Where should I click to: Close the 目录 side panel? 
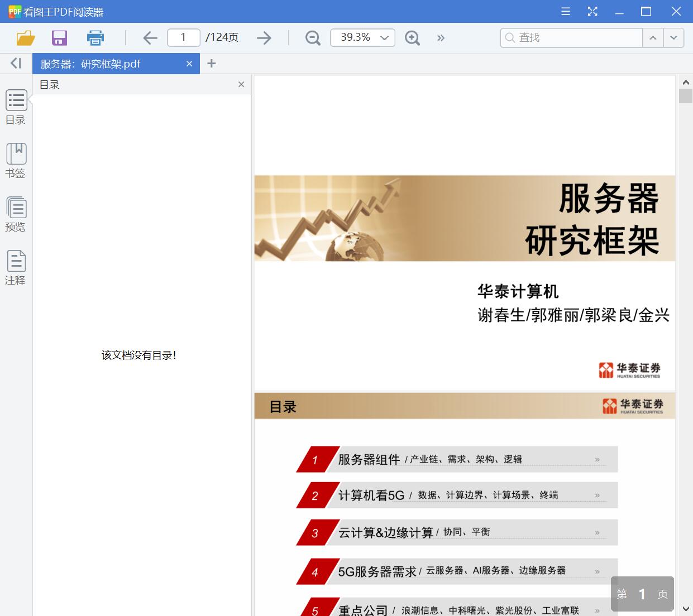point(241,84)
